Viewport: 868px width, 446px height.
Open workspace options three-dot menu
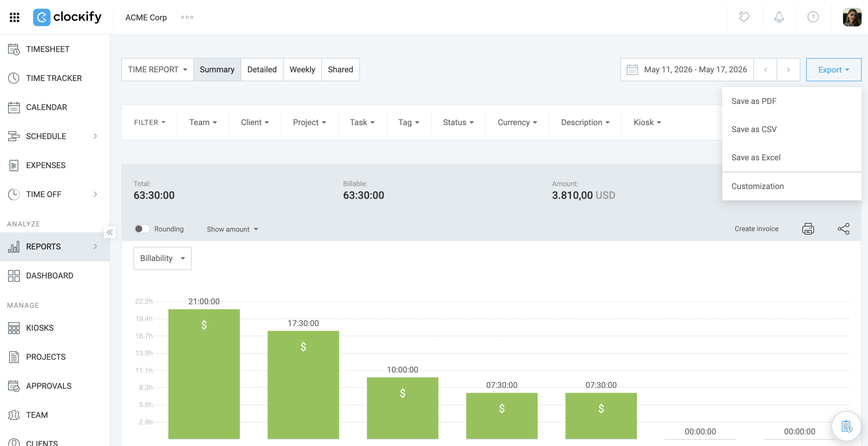click(x=187, y=17)
